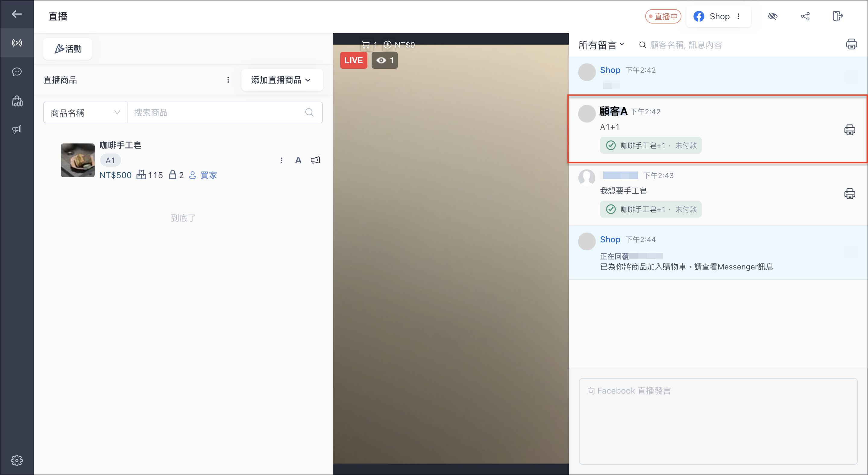The image size is (868, 475).
Task: Click avatar of 下午2:43 commenter
Action: 587,178
